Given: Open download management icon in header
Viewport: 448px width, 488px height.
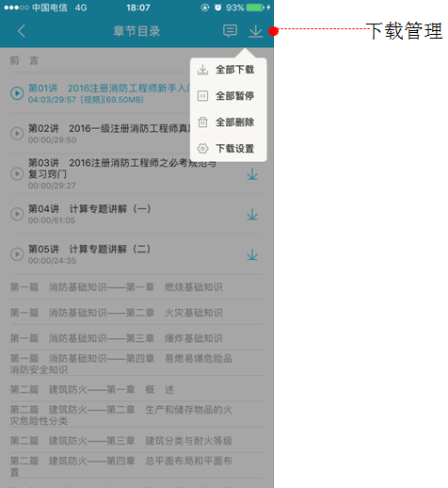Looking at the screenshot, I should pos(255,31).
